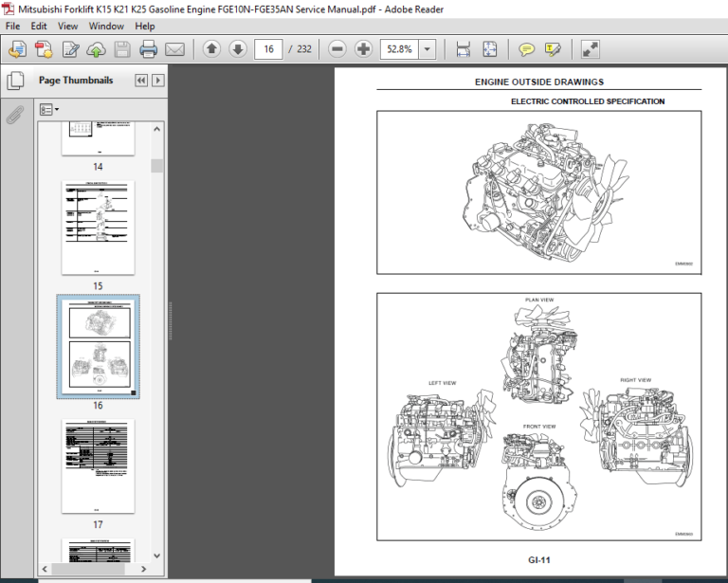Click the PLAN VIEW label
Image resolution: width=728 pixels, height=583 pixels.
tap(539, 300)
